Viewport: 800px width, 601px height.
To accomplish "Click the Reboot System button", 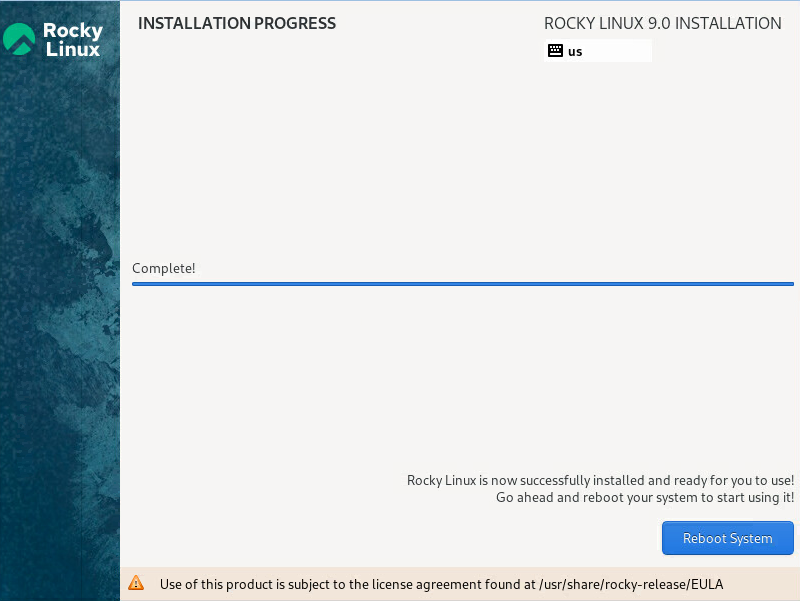I will click(x=728, y=538).
